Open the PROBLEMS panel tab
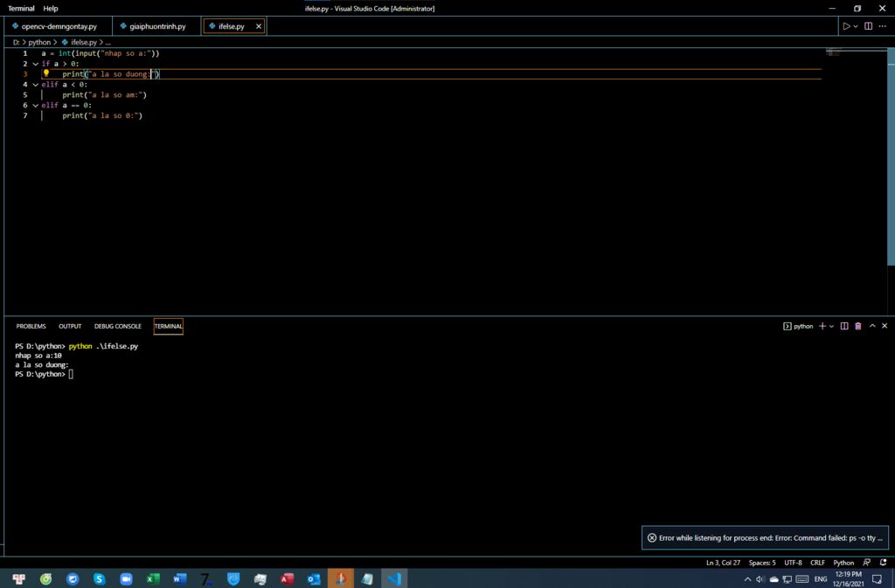Screen dimensions: 895x588 click(x=31, y=326)
